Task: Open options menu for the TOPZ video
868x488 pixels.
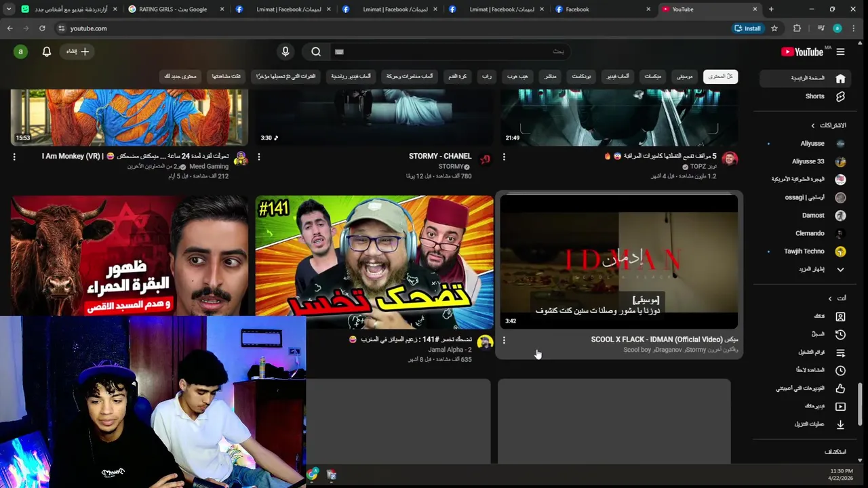Action: coord(504,157)
